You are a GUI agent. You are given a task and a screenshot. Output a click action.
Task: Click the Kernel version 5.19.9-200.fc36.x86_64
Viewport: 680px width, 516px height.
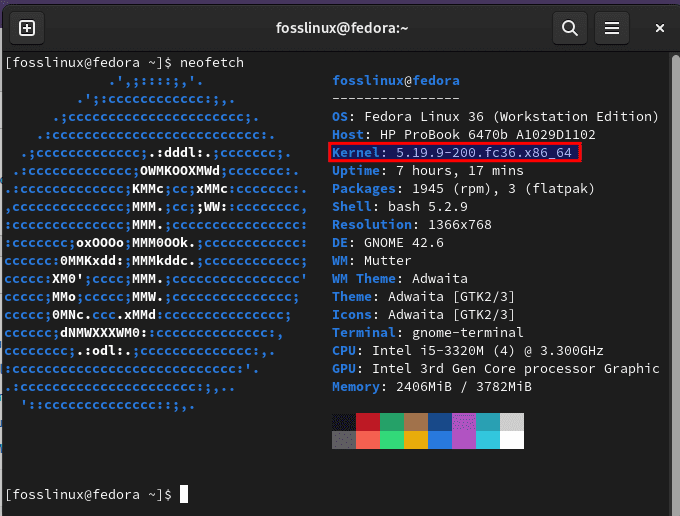point(484,153)
